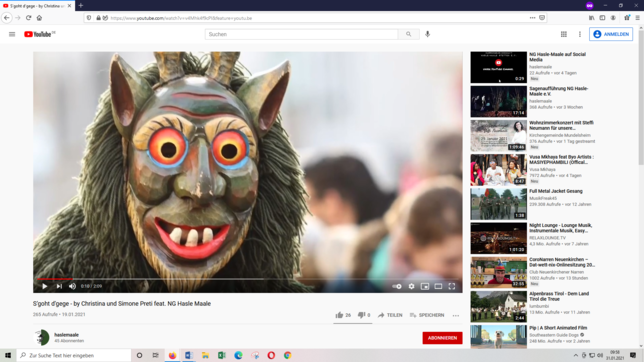Screen dimensions: 644x362
Task: Toggle the autoplay switch in player
Action: 397,286
